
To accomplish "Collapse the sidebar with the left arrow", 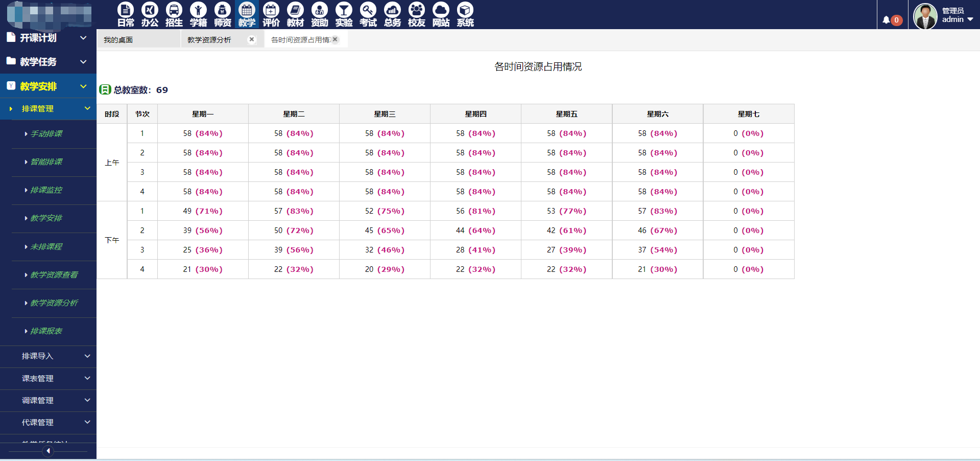I will 48,451.
